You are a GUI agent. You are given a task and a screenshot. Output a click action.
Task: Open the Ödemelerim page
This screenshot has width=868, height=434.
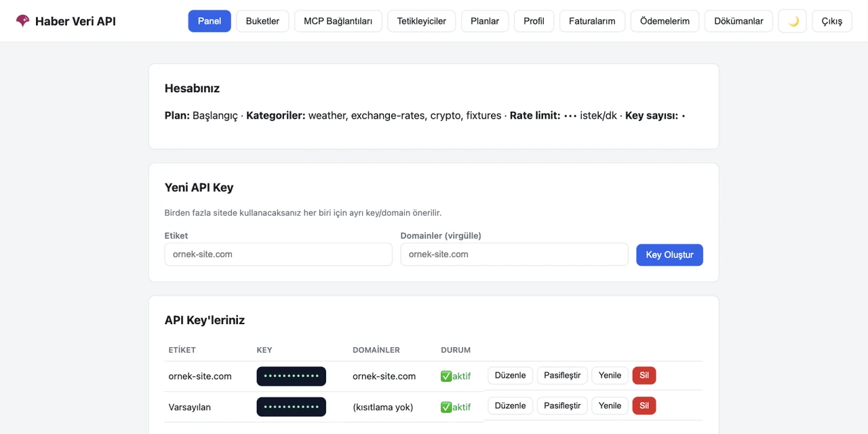pyautogui.click(x=665, y=21)
